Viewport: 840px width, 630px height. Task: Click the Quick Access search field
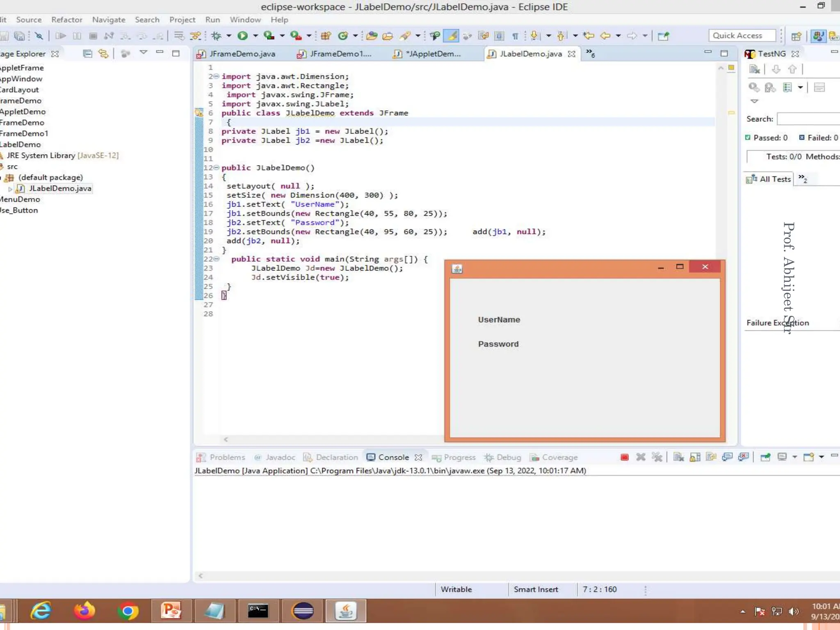pyautogui.click(x=742, y=36)
